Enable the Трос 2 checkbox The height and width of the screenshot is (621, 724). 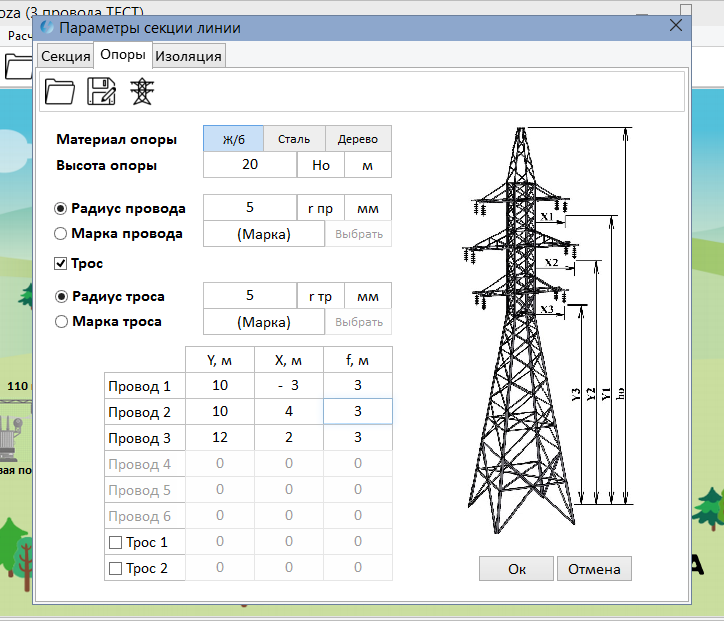coord(115,569)
